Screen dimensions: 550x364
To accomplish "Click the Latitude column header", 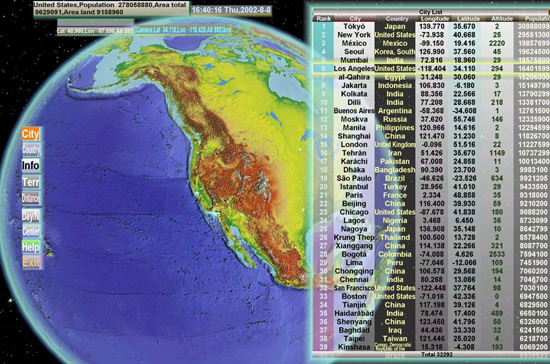I will [468, 19].
